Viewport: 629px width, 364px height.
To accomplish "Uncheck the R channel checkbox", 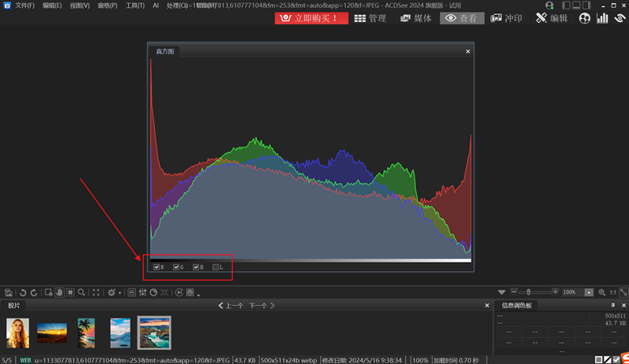I will [157, 268].
